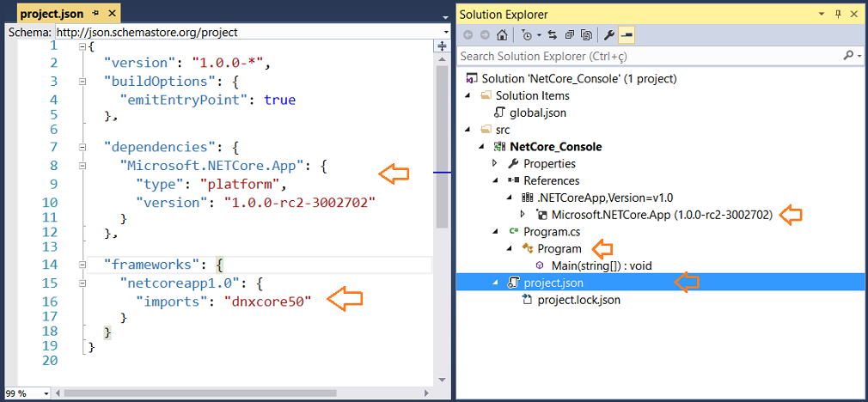The height and width of the screenshot is (402, 868).
Task: Close the project.json editor tab
Action: click(x=111, y=13)
